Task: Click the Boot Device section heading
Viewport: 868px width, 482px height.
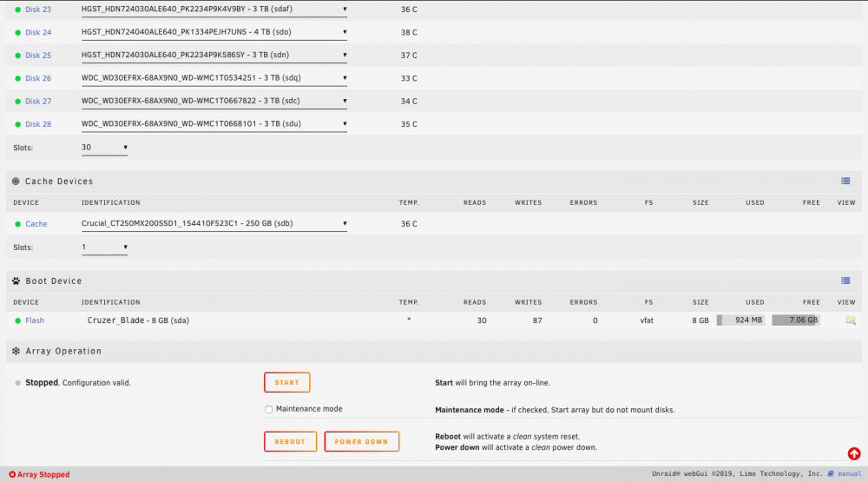Action: point(53,281)
